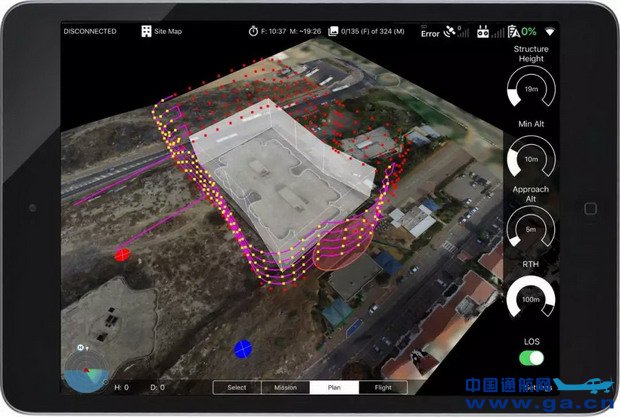Open the Site Map building icon
The image size is (620, 417).
[x=147, y=31]
